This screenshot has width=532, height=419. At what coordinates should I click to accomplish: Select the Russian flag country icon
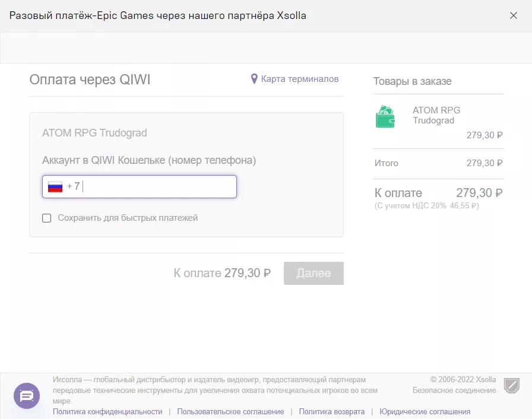(x=55, y=187)
